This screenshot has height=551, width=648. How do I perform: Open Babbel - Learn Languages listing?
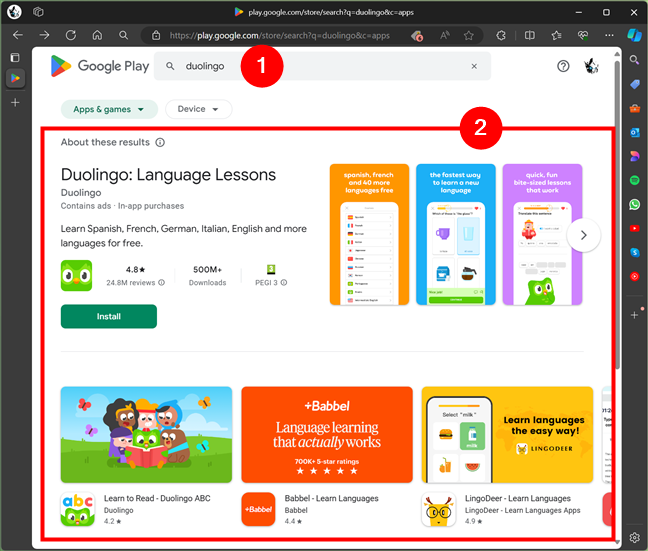(x=331, y=499)
